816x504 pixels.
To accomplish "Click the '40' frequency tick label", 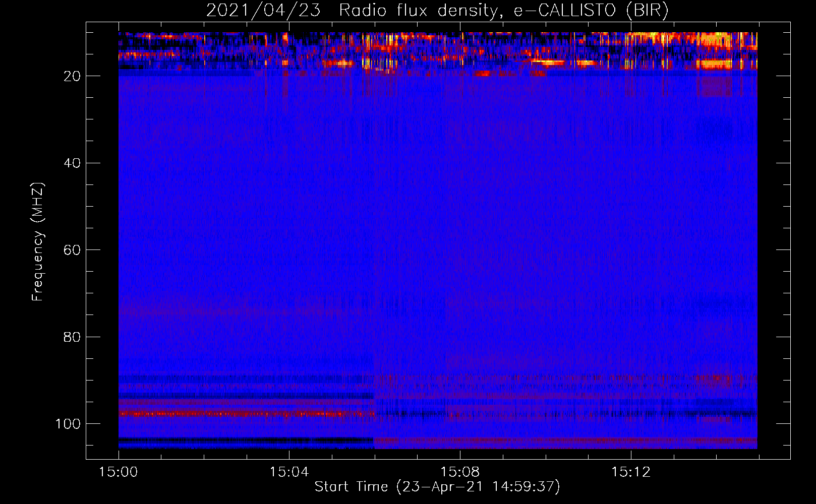I will [72, 163].
